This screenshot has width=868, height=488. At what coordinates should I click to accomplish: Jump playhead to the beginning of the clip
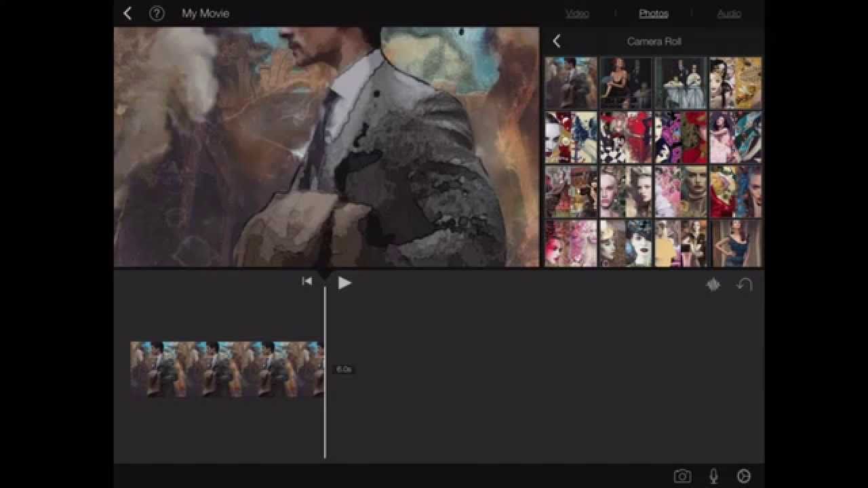click(307, 281)
